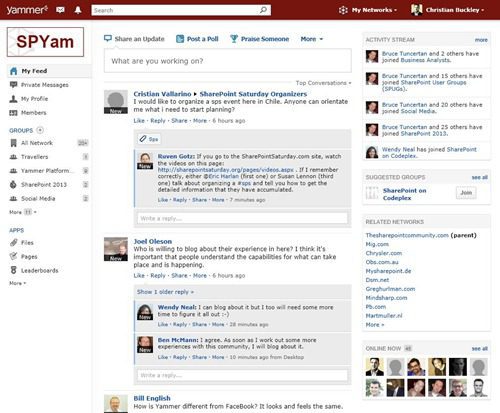The height and width of the screenshot is (413, 500).
Task: Open Top Conversations sort dropdown
Action: click(323, 83)
